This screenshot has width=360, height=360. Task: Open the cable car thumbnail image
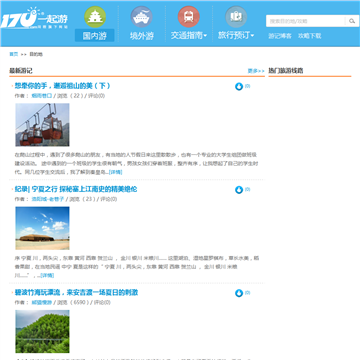(42, 125)
